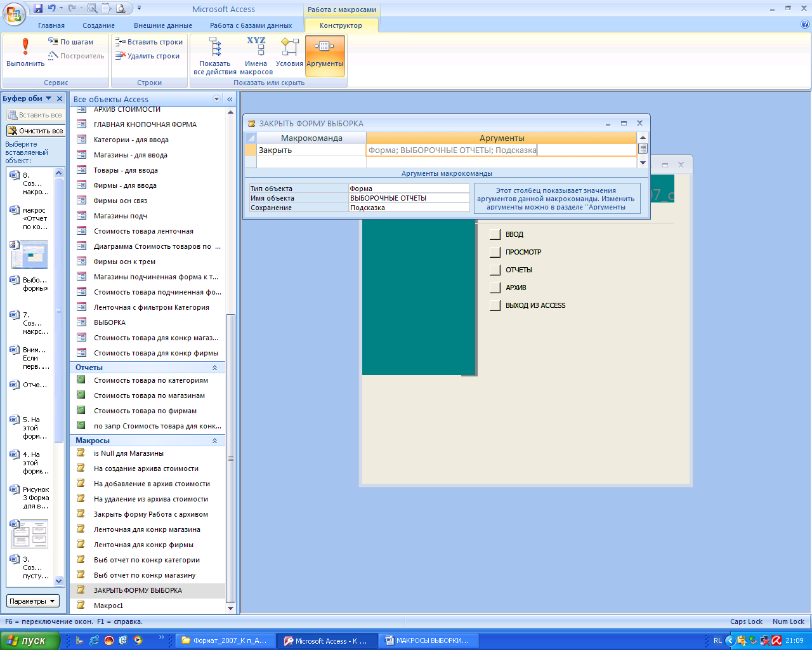The width and height of the screenshot is (812, 650).
Task: Click Очистить все in clipboard pane
Action: [x=36, y=131]
